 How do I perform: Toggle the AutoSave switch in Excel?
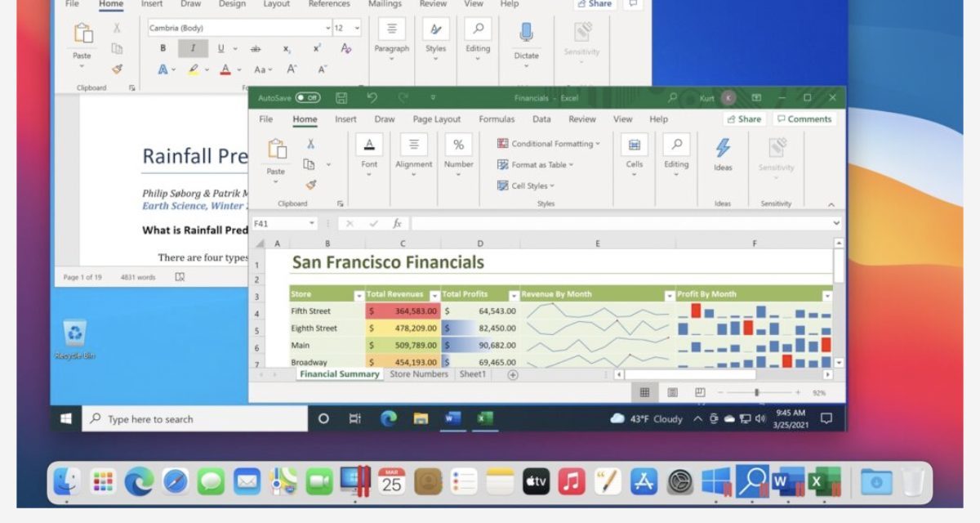(x=308, y=98)
